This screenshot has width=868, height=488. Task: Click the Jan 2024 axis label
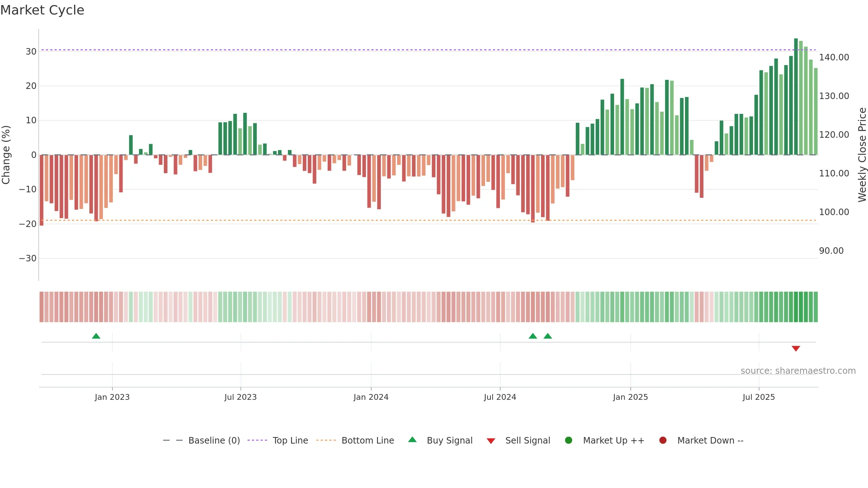371,397
